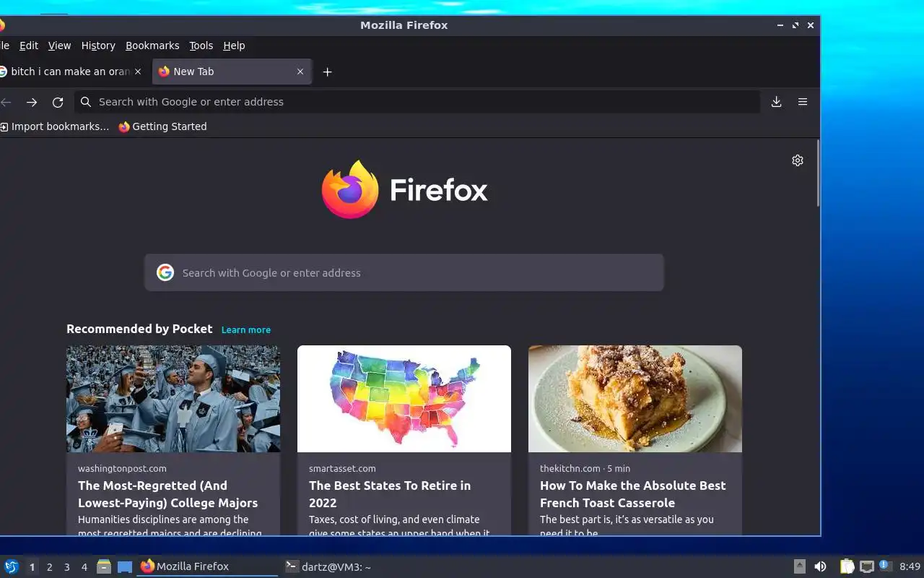Screen dimensions: 924x578
Task: Click the page's Search with Google box
Action: point(404,272)
